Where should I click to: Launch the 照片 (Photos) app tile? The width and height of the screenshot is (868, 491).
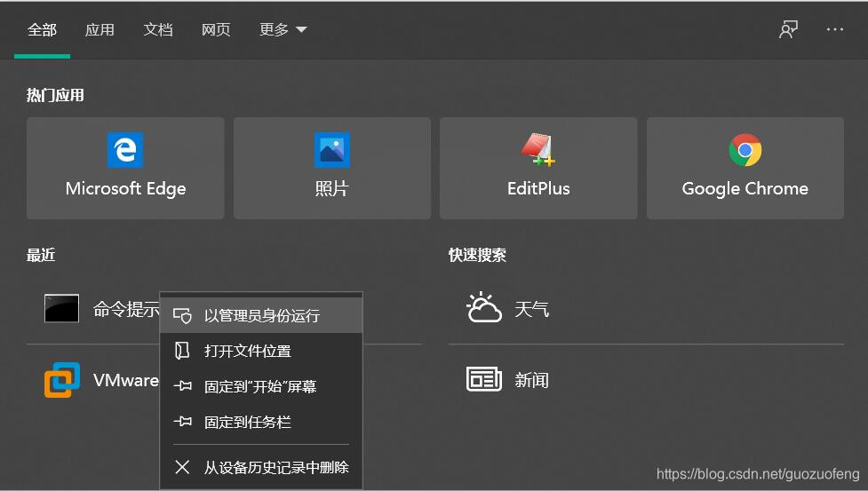click(332, 168)
